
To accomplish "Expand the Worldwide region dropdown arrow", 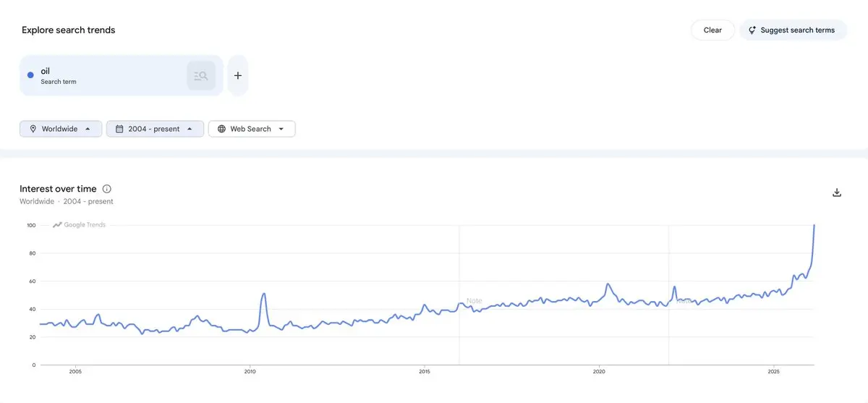I will 88,129.
